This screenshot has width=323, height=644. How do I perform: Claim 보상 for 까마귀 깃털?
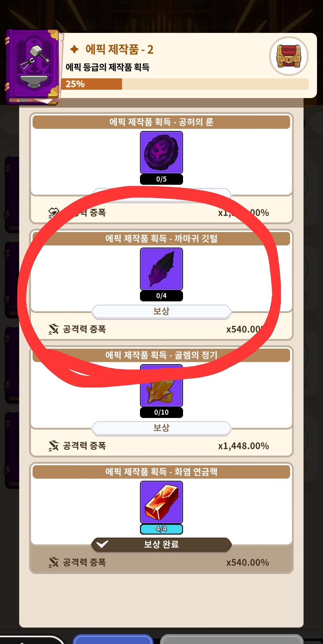click(x=161, y=312)
